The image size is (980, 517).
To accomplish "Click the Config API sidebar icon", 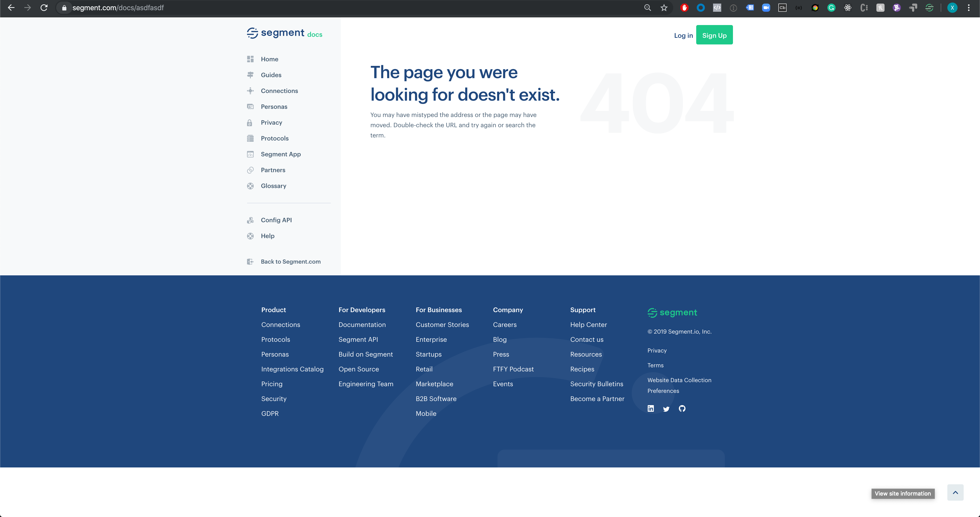I will (250, 220).
